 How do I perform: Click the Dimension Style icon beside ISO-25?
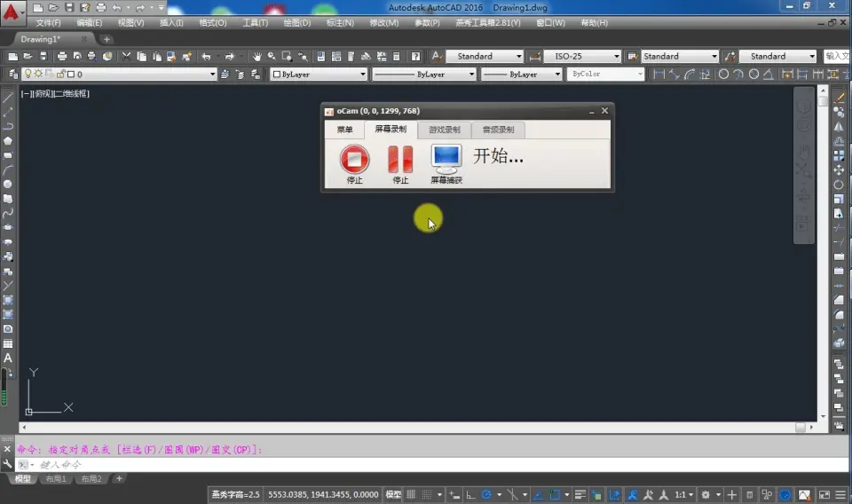(534, 57)
